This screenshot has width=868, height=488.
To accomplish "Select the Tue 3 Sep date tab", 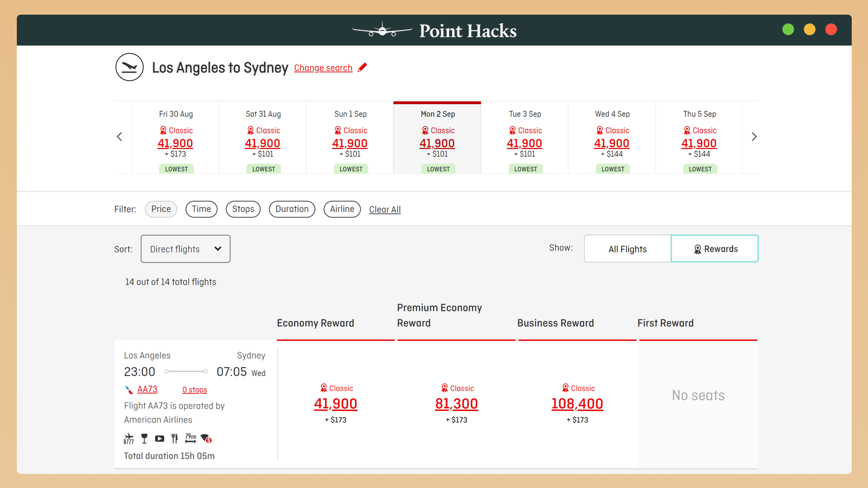I will point(525,138).
